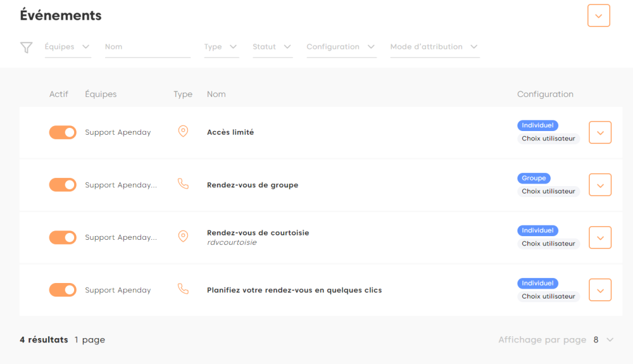The image size is (633, 364).
Task: Click phone icon for Rendez-vous de groupe
Action: 182,184
